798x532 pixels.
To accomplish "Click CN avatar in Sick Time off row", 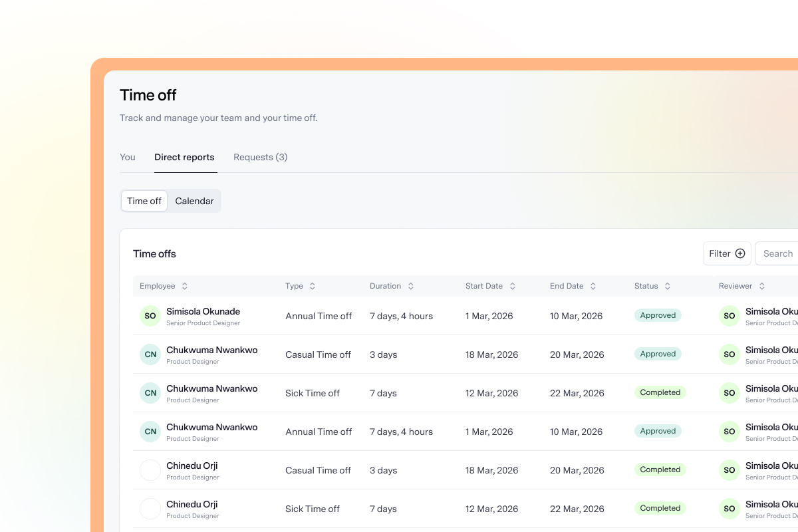I will 150,393.
